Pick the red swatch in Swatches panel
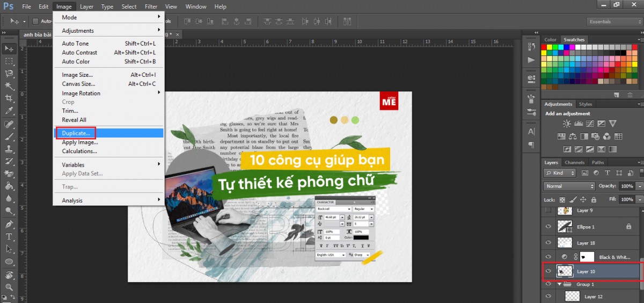Screen dimensions: 644x303 pyautogui.click(x=544, y=47)
